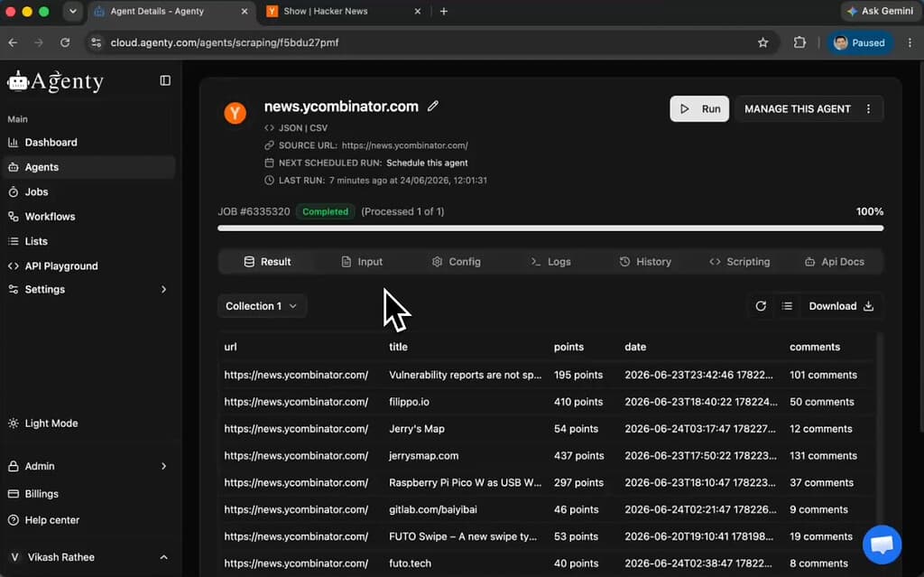Select the Result tab
Viewport: 924px width, 577px height.
[x=267, y=261]
